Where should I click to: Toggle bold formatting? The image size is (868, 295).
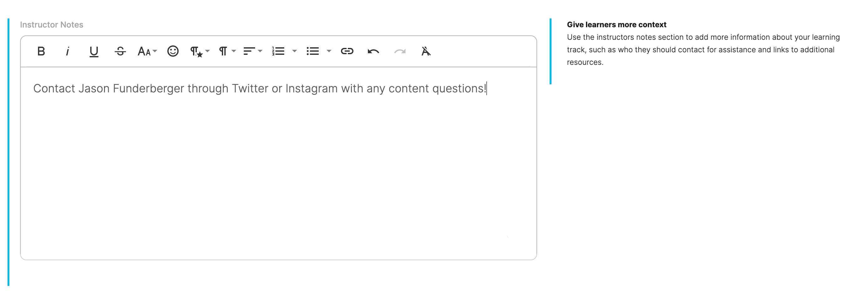pos(41,51)
